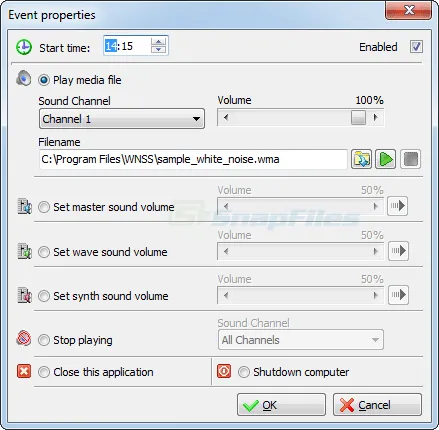Stop the preview with the gray stop button

point(410,159)
